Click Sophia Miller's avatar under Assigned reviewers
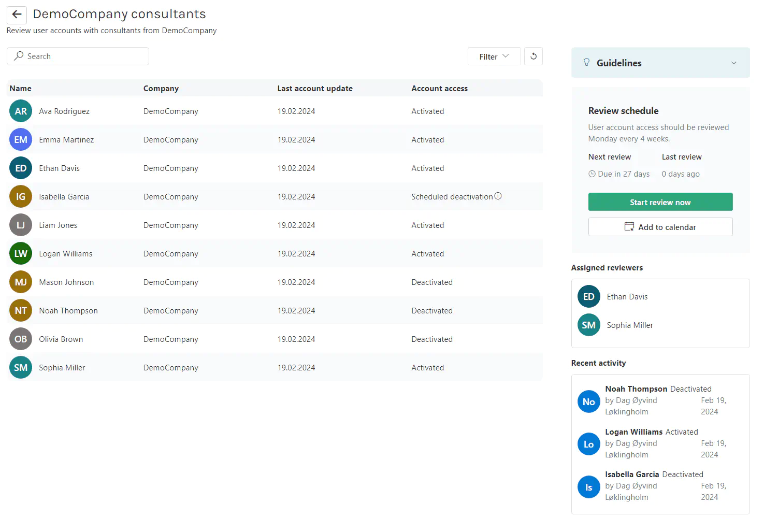Image resolution: width=764 pixels, height=532 pixels. click(588, 325)
